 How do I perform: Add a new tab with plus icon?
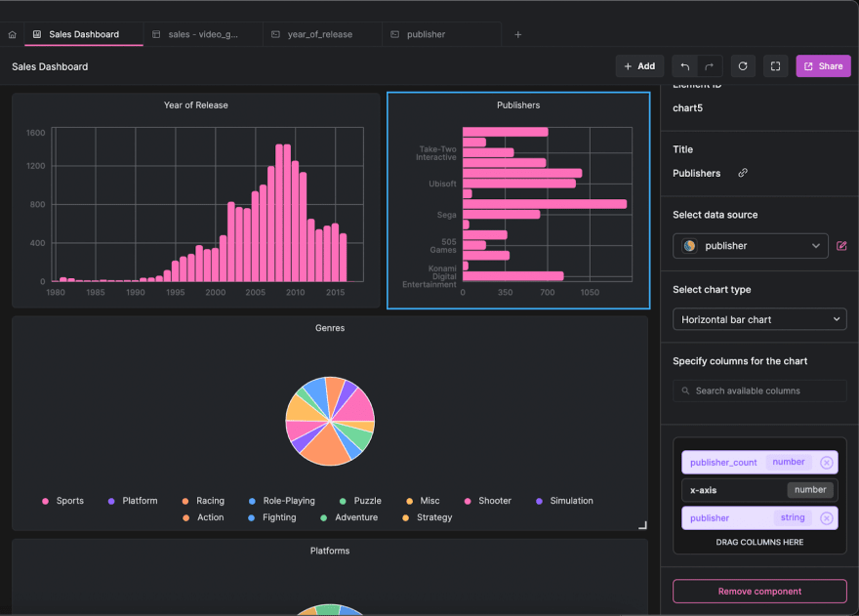(x=517, y=34)
